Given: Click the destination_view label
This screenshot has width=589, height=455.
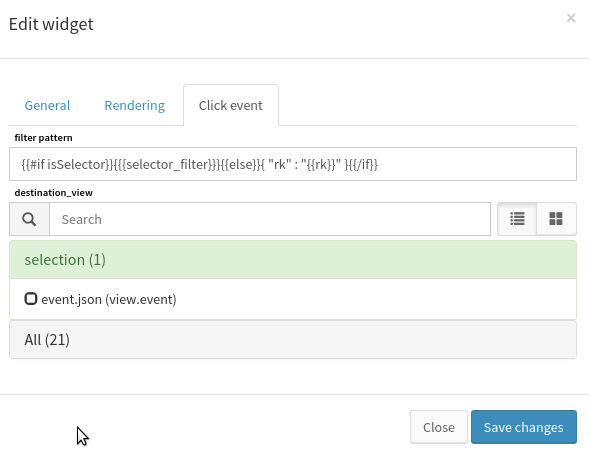Looking at the screenshot, I should [54, 193].
